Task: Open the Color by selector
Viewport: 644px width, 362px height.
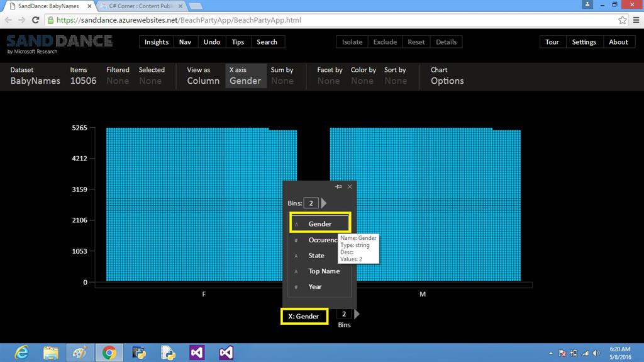Action: [x=363, y=76]
